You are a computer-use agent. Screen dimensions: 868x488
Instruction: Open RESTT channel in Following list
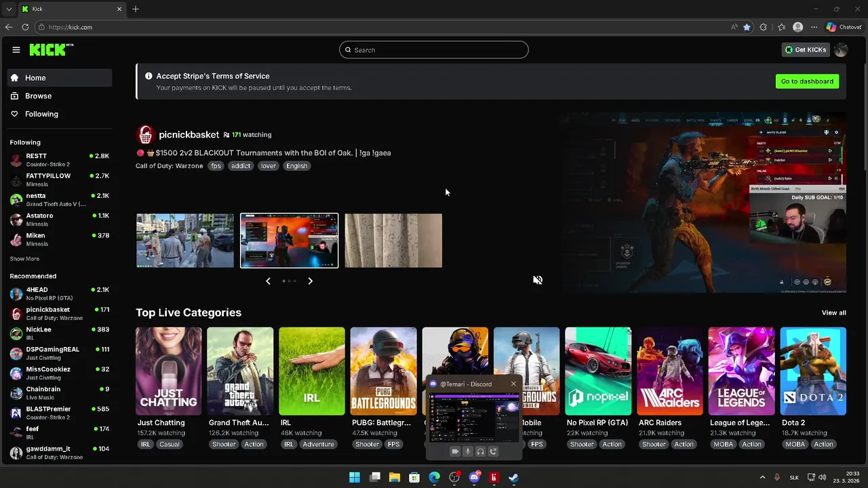[60, 160]
